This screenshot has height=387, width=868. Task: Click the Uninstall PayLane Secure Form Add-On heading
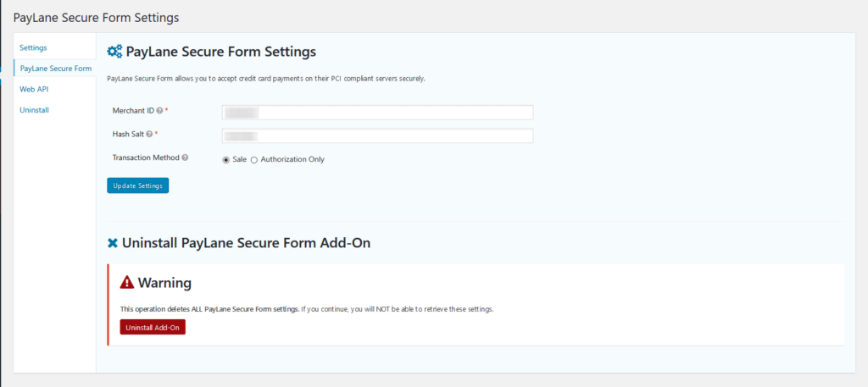246,243
